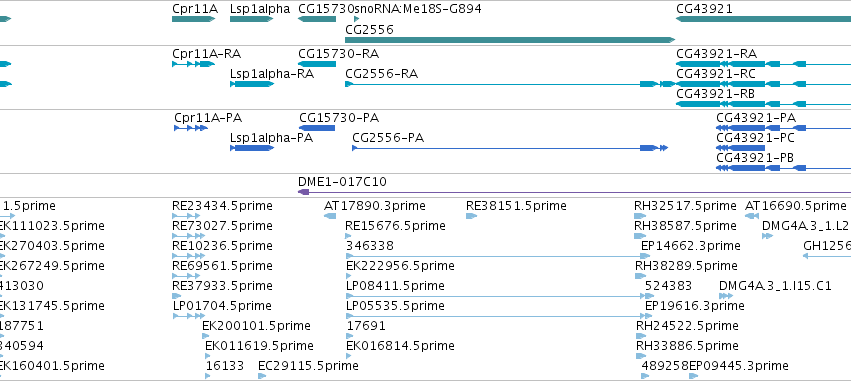Select the Cpr11A-PA protein glyph
851x381 pixels.
191,128
